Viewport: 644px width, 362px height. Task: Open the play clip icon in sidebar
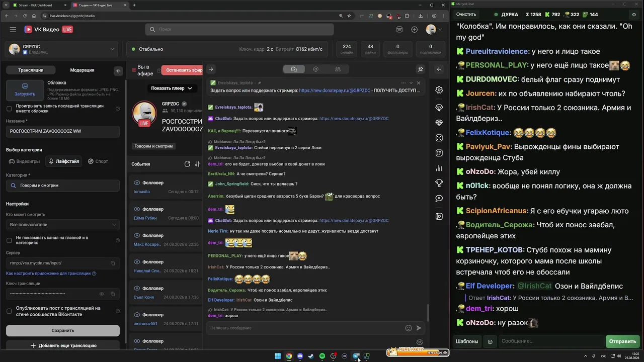(439, 216)
